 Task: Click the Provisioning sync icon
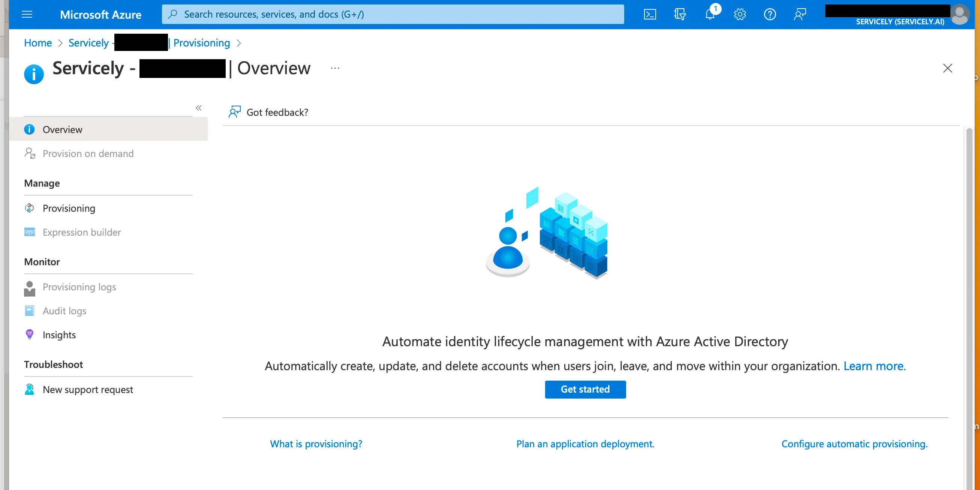[x=29, y=208]
